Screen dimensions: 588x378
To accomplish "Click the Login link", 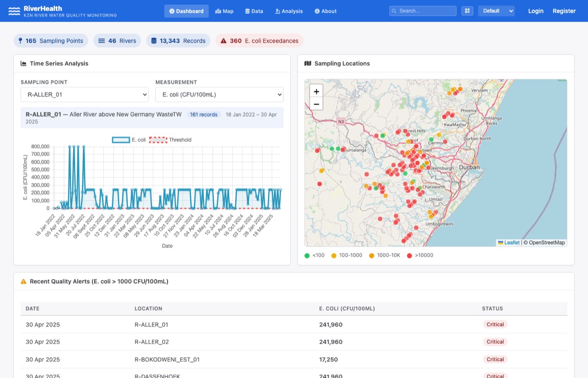I will (x=536, y=10).
